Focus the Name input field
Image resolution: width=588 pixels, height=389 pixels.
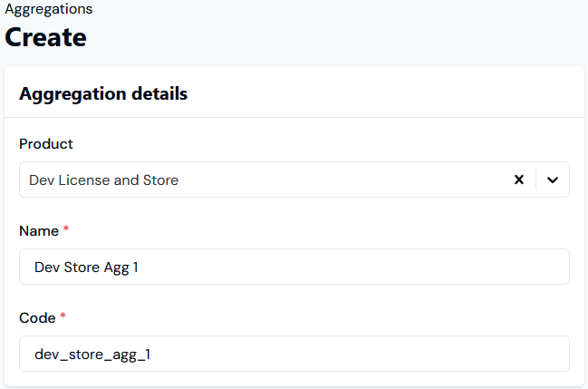tap(294, 267)
